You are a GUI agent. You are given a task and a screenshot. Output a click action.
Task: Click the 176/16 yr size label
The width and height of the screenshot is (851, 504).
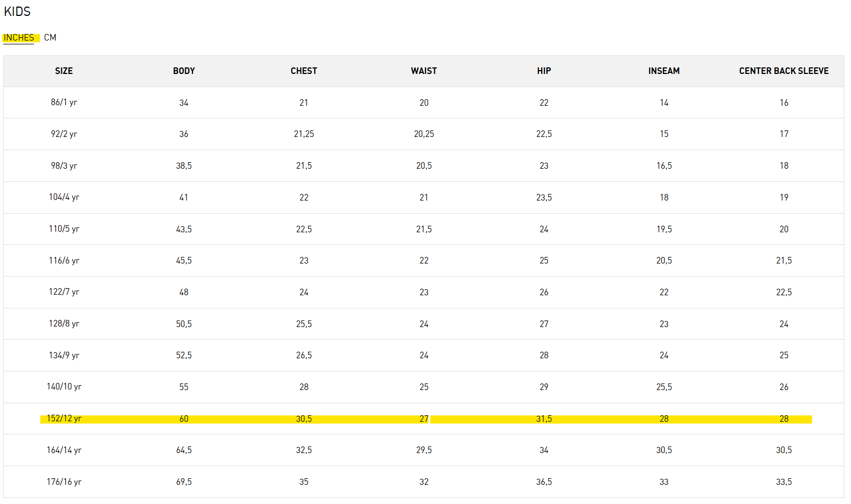pos(64,482)
